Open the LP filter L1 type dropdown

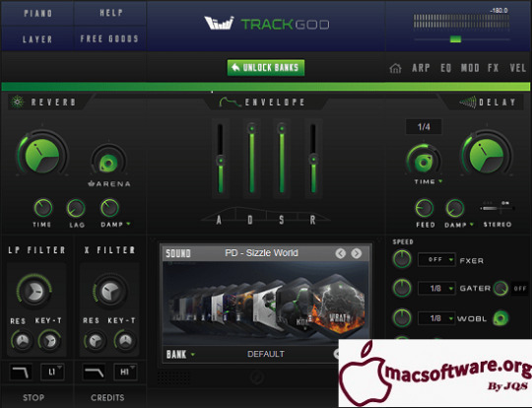click(x=52, y=372)
